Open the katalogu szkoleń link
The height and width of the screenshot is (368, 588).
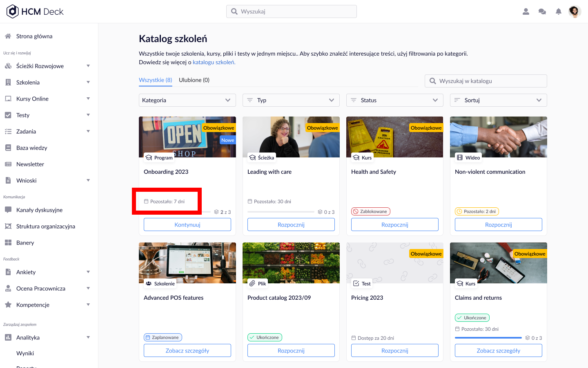[x=214, y=62]
